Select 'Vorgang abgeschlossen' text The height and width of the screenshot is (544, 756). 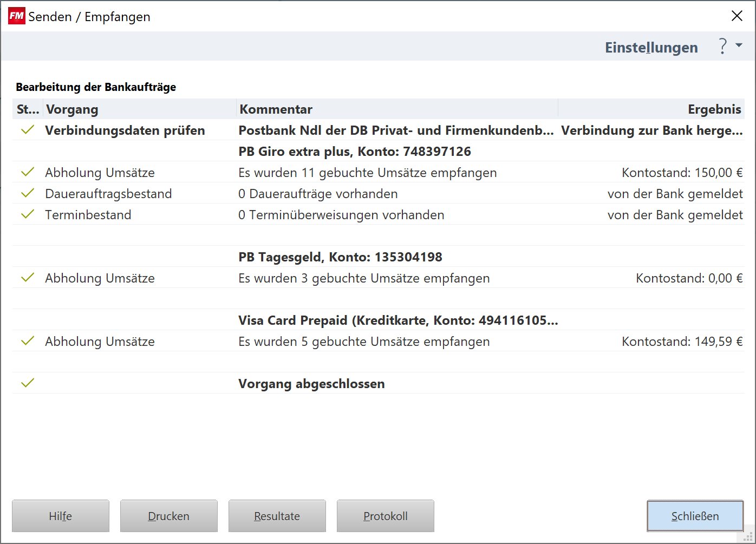point(311,384)
